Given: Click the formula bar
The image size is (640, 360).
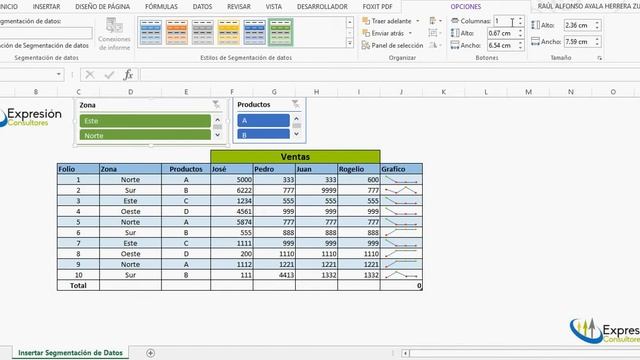Looking at the screenshot, I should click(x=390, y=75).
